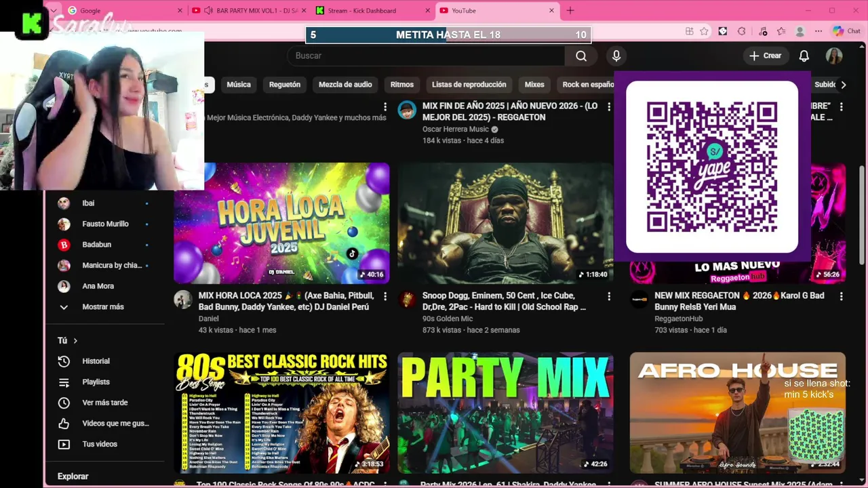868x488 pixels.
Task: Expand the Tú section chevron
Action: point(75,341)
